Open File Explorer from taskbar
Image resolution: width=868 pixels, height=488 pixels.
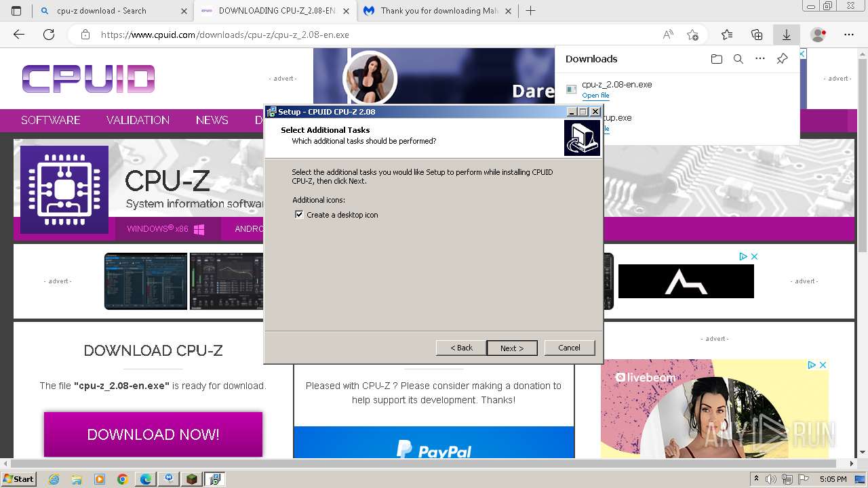(77, 479)
